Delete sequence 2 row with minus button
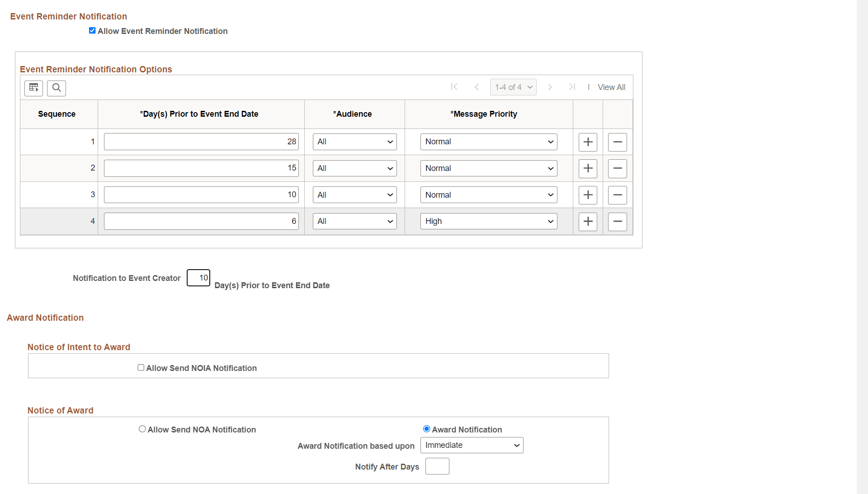 (x=617, y=169)
